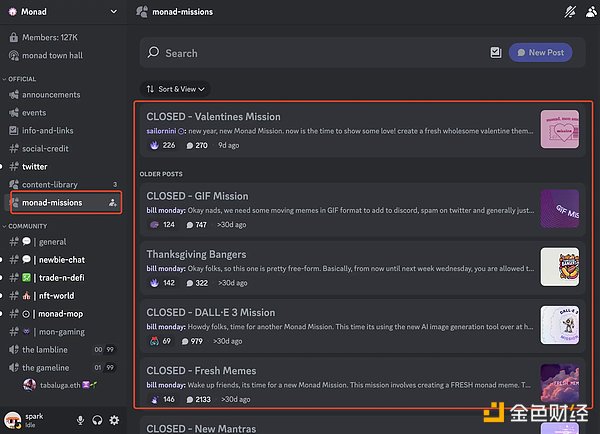This screenshot has height=434, width=600.
Task: Open the Sort & View dropdown
Action: [175, 89]
